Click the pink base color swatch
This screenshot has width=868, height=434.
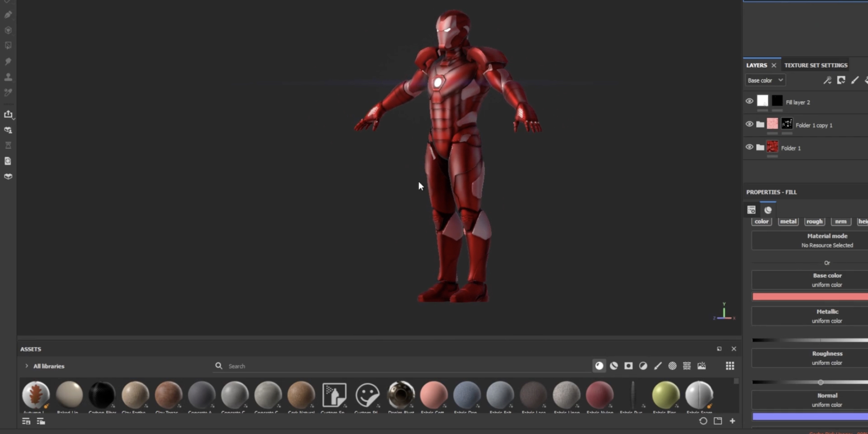pos(810,297)
